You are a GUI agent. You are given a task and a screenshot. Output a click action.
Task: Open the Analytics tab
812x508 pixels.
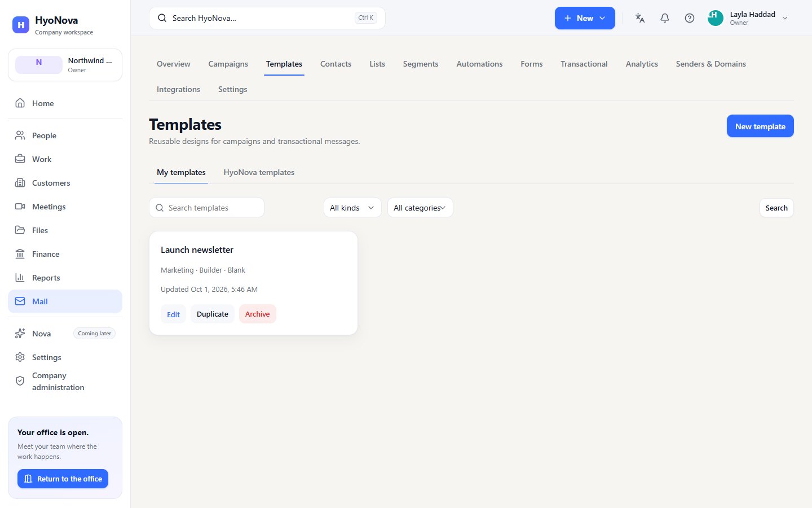coord(642,64)
